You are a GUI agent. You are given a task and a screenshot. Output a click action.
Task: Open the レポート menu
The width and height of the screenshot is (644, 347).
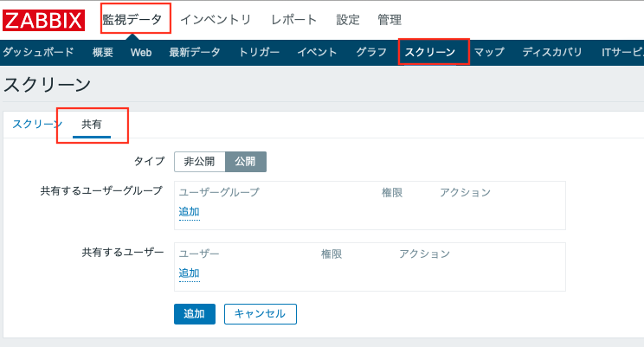pos(293,19)
